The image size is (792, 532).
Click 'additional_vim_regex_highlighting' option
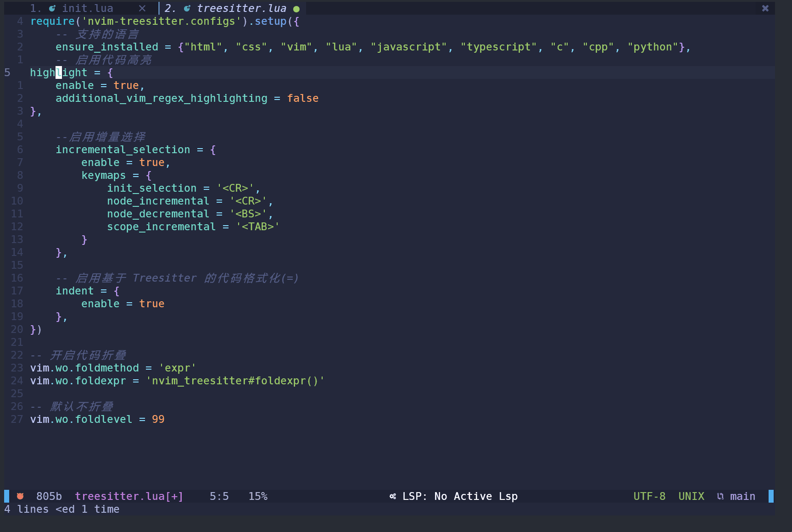tap(162, 98)
